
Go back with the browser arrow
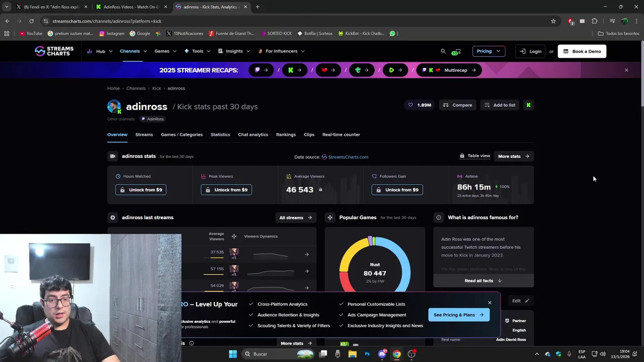[x=7, y=21]
